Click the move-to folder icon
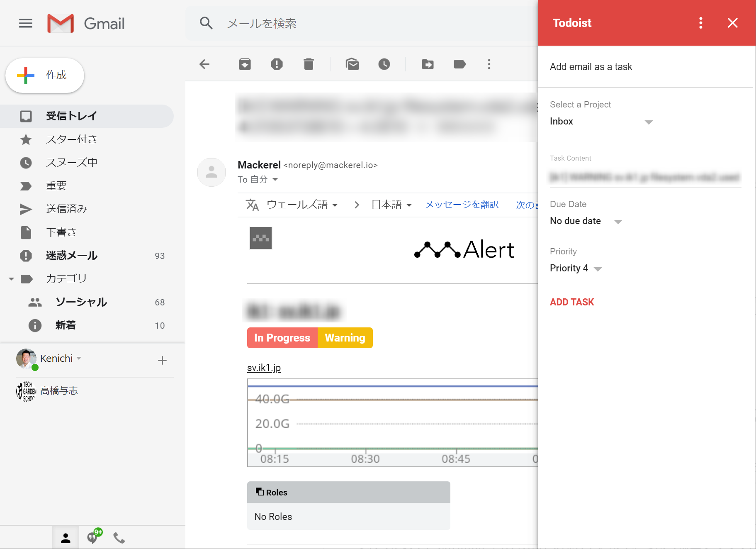 click(x=428, y=64)
